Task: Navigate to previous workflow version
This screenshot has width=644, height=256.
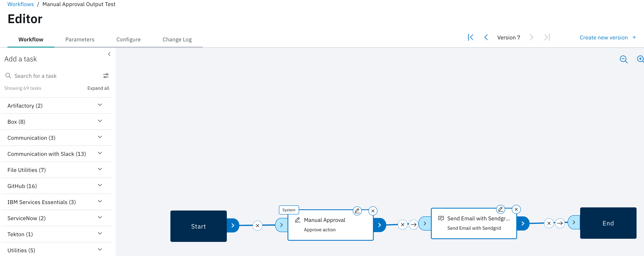Action: (486, 37)
